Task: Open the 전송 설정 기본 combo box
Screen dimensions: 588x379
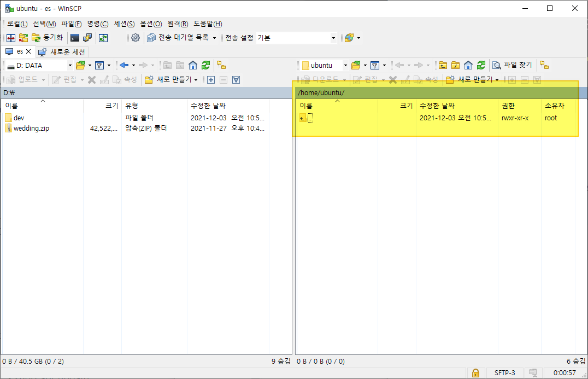Action: pos(296,38)
